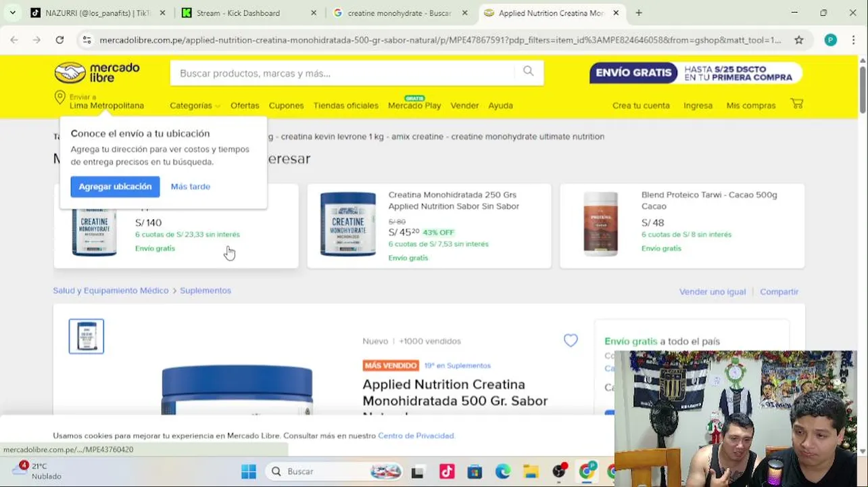
Task: Open Blend Proteico Tarwi Cacao product card
Action: [x=682, y=226]
